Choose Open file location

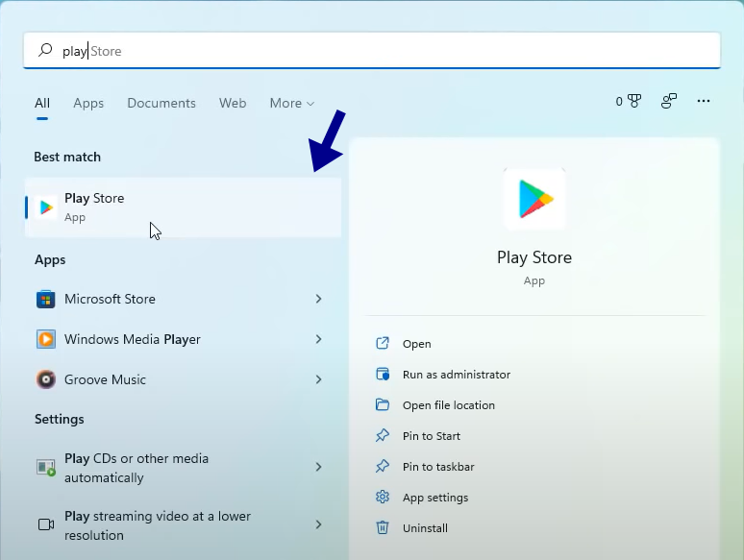[x=449, y=405]
